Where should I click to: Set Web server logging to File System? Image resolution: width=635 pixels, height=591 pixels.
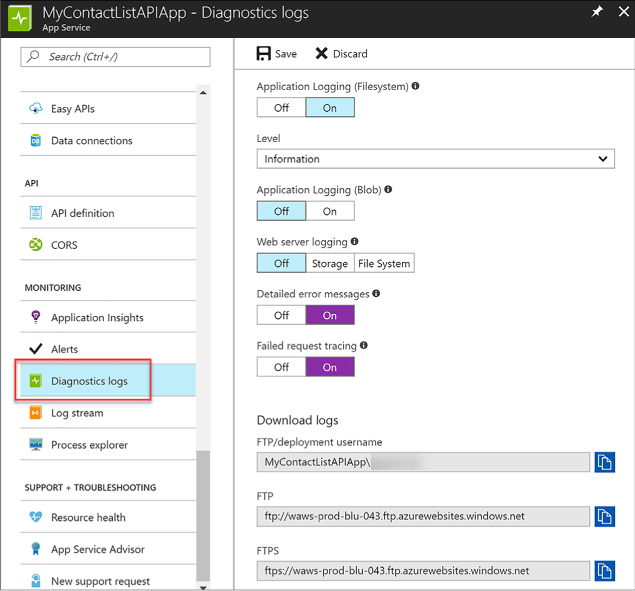(384, 263)
